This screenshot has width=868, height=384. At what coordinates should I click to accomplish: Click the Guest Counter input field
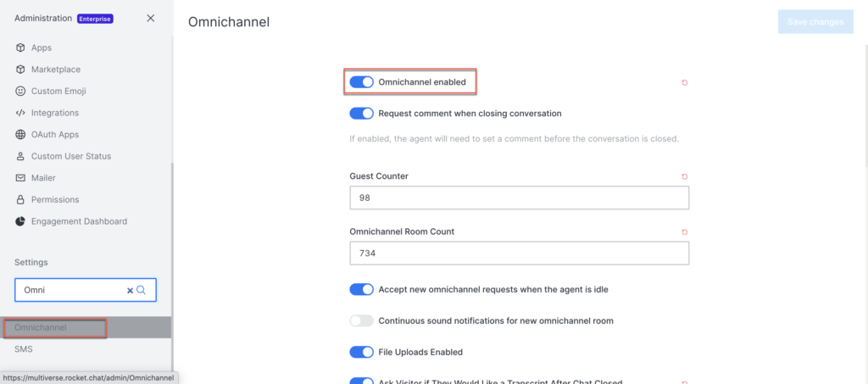point(520,198)
